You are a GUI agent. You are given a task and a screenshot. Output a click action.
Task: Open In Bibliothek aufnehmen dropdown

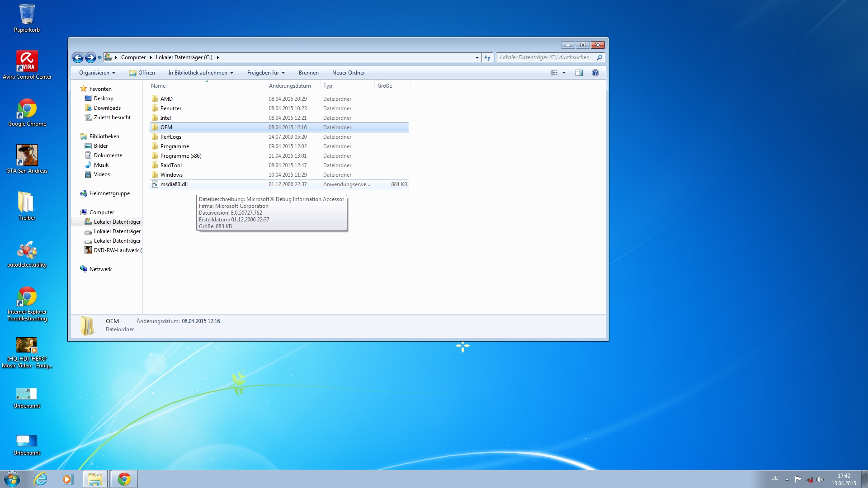[201, 73]
